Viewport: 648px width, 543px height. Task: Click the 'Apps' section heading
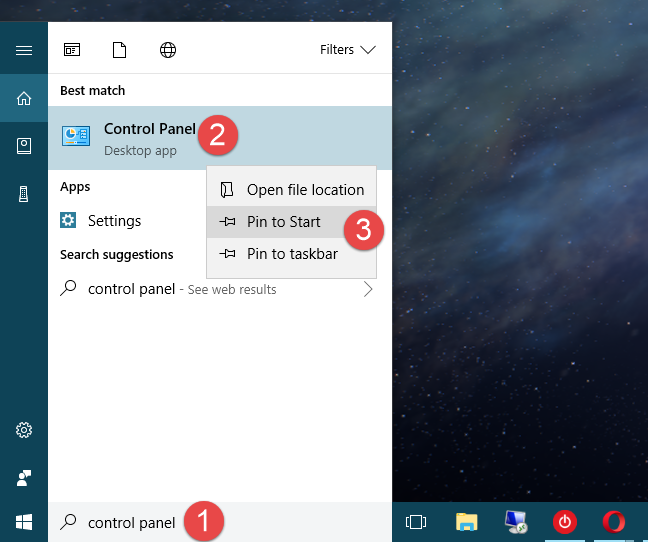tap(75, 187)
